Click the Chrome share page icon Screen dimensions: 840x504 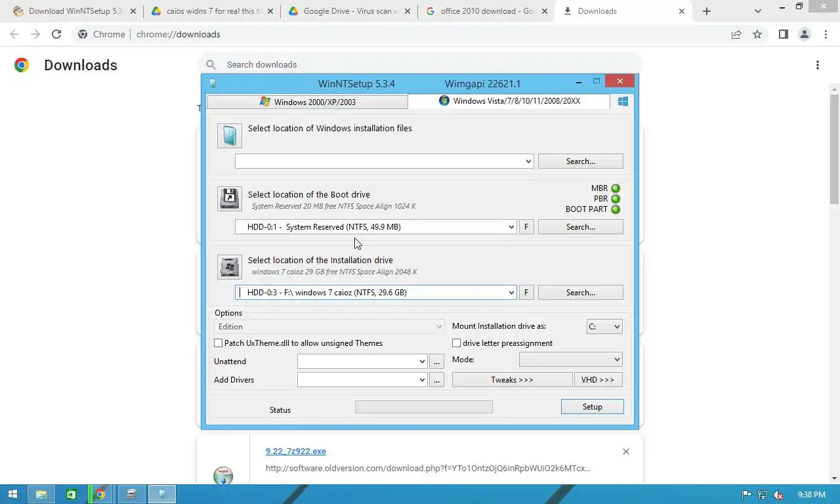[x=736, y=34]
